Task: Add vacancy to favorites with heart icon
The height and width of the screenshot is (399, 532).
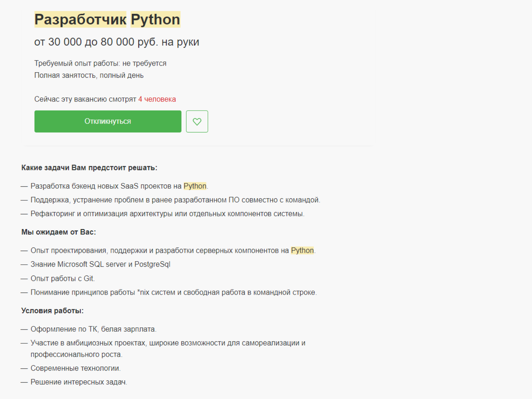Action: click(x=197, y=121)
